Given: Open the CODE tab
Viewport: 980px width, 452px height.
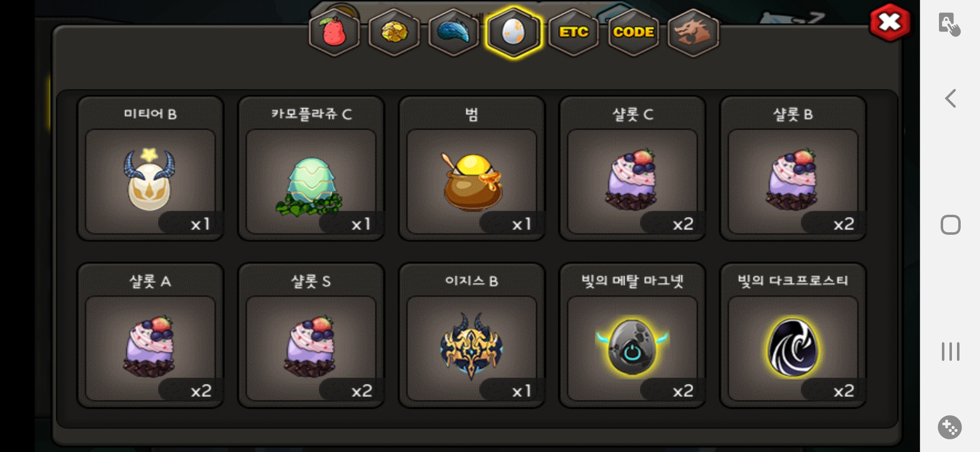Looking at the screenshot, I should [633, 32].
